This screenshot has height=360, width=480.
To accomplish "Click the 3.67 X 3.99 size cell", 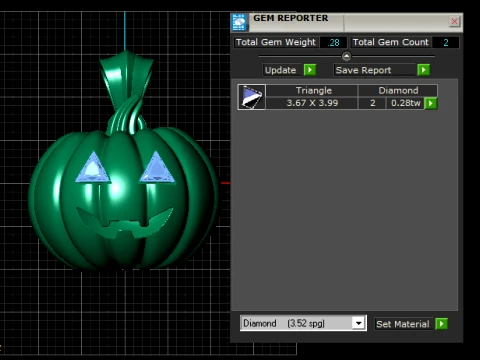I will (312, 103).
